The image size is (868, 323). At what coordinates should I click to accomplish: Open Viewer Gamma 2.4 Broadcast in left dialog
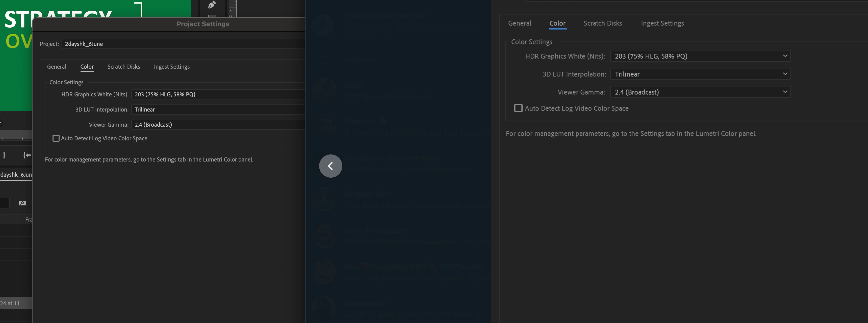pos(217,125)
